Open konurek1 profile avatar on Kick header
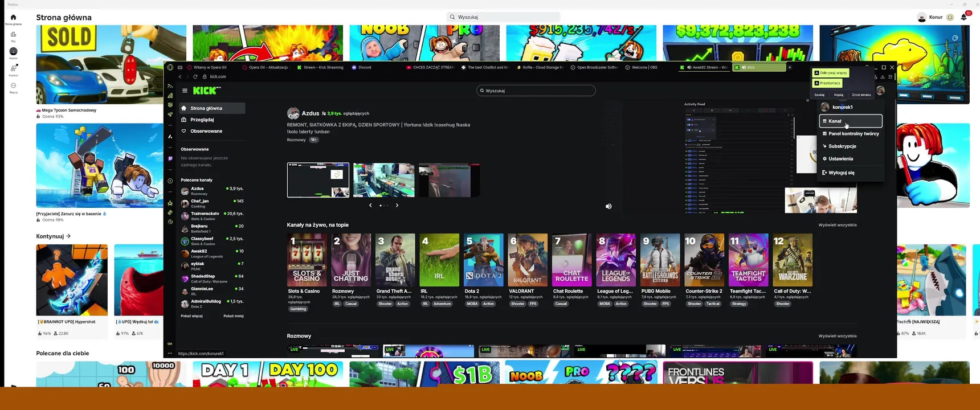The width and height of the screenshot is (980, 410). (x=880, y=91)
